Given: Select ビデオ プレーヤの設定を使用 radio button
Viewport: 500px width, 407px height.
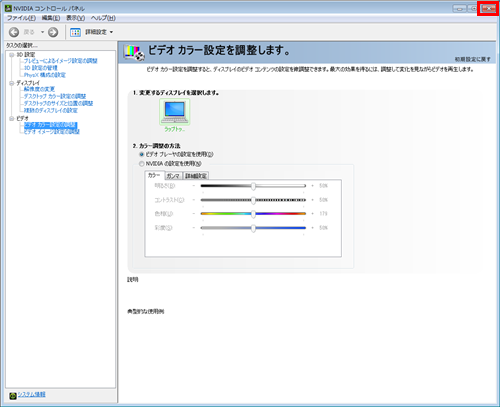Looking at the screenshot, I should point(142,154).
